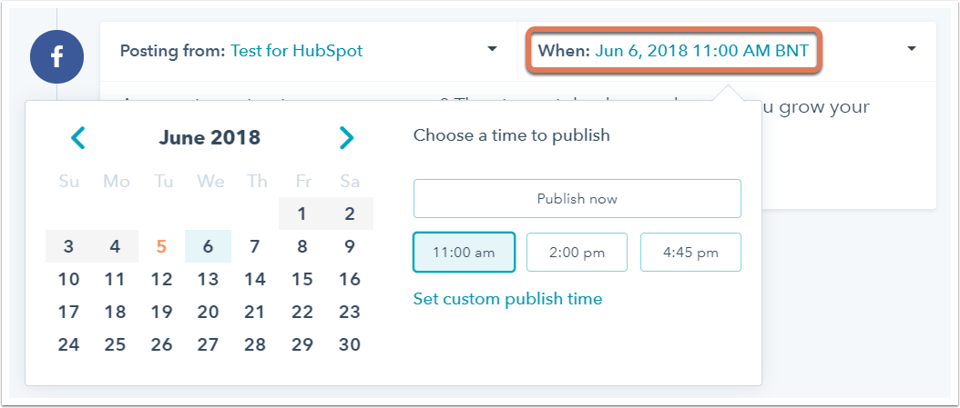Advance to next month with right chevron
960x408 pixels.
[x=347, y=138]
